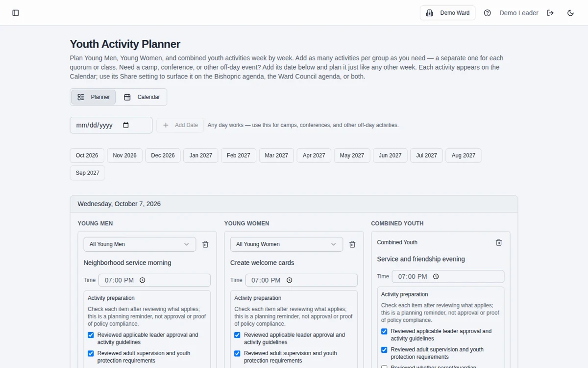Edit Service and friendship evening title
Image resolution: width=588 pixels, height=368 pixels.
tap(421, 259)
